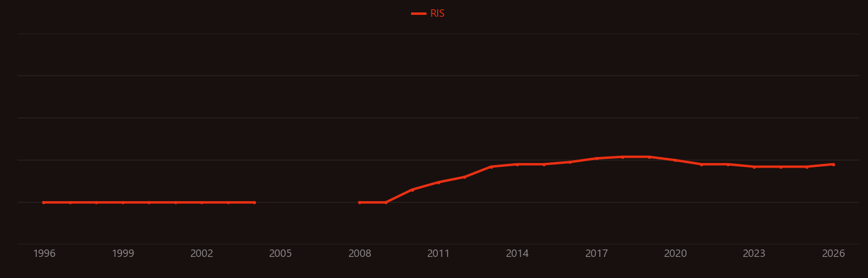Screen dimensions: 868x278
Task: Click the 2005 x-axis label
Action: tap(280, 254)
